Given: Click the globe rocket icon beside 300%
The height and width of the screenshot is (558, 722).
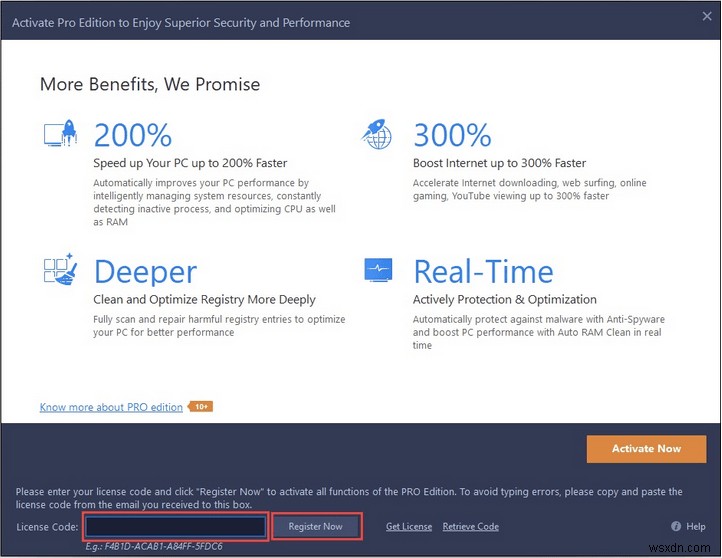Looking at the screenshot, I should coord(378,135).
